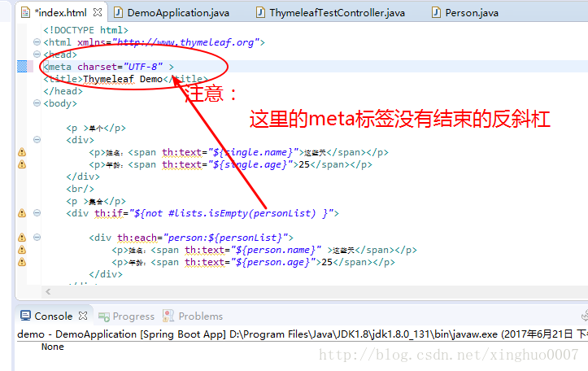Collapse the head element fold marker
Screen dimensions: 588x371
pyautogui.click(x=37, y=54)
